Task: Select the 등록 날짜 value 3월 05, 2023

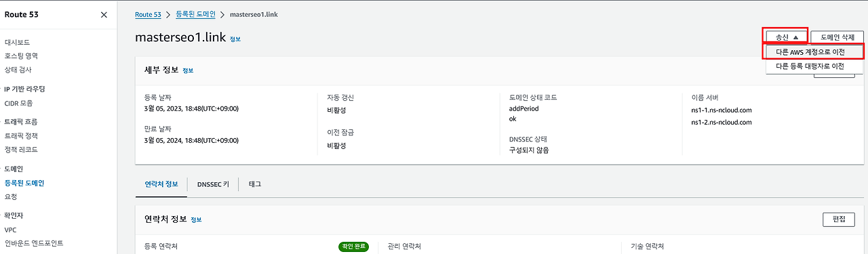Action: click(x=191, y=108)
